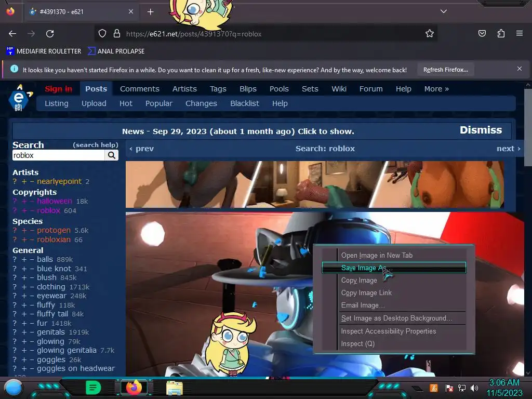Save page to Pocket
532x399 pixels.
tap(482, 33)
